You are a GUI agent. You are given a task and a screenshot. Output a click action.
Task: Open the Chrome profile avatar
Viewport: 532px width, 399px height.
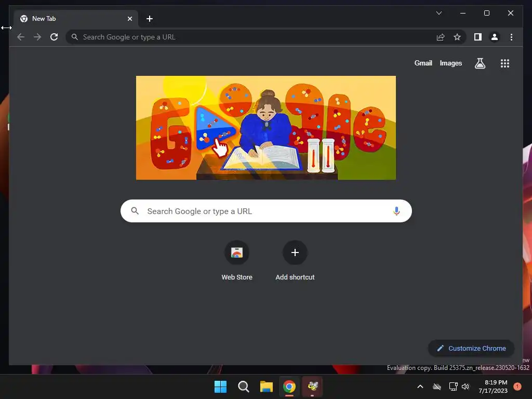tap(495, 37)
